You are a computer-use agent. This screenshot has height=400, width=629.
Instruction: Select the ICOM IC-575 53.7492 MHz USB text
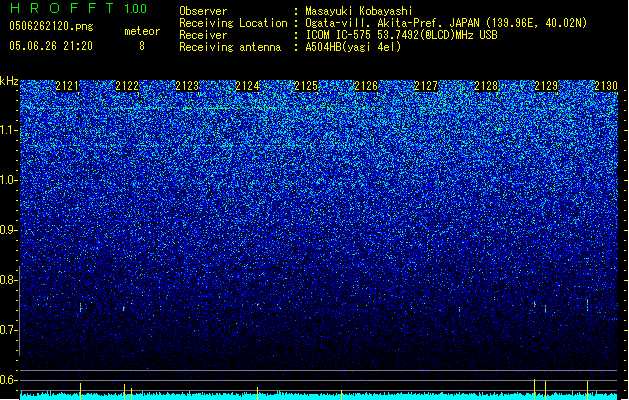pyautogui.click(x=402, y=35)
